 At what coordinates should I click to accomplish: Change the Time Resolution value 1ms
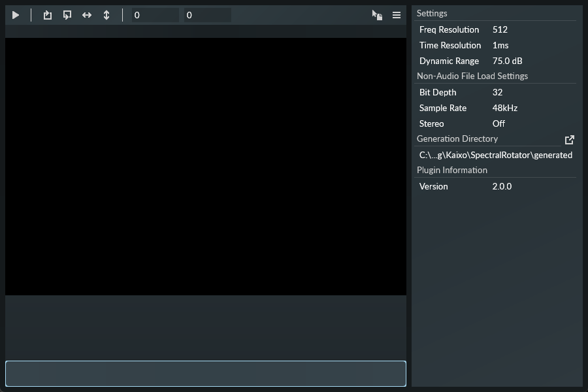tap(500, 45)
